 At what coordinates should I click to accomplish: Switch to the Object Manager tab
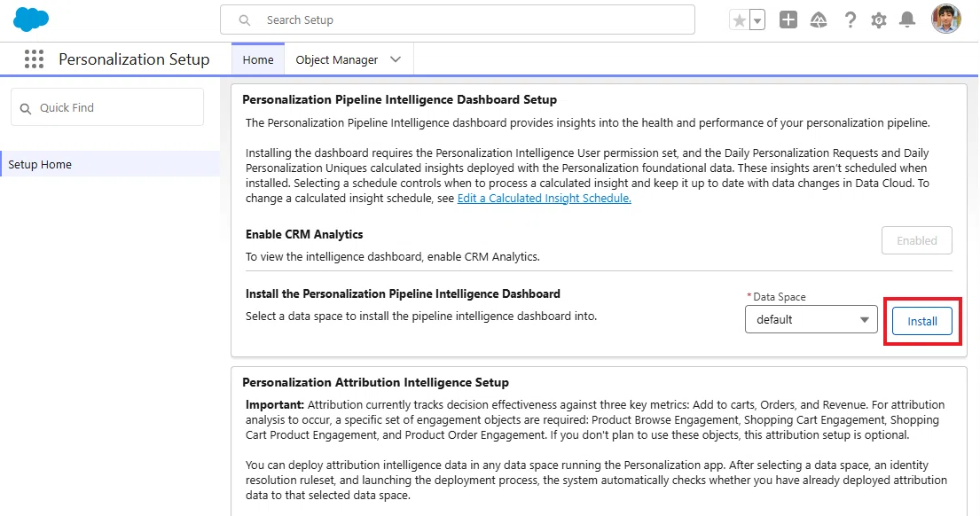(337, 59)
